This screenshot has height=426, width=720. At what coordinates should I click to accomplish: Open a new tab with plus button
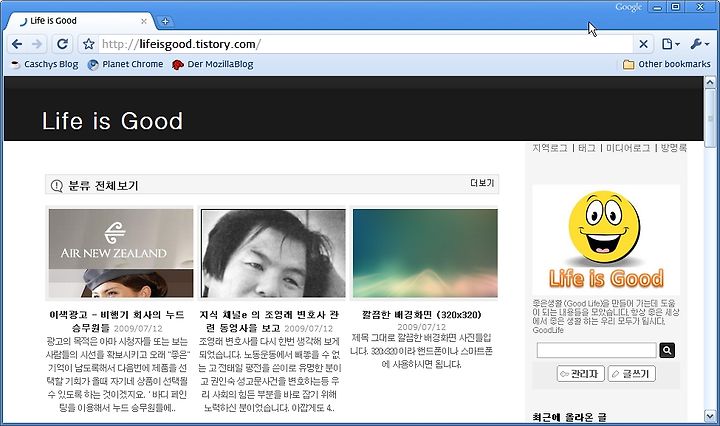point(165,21)
